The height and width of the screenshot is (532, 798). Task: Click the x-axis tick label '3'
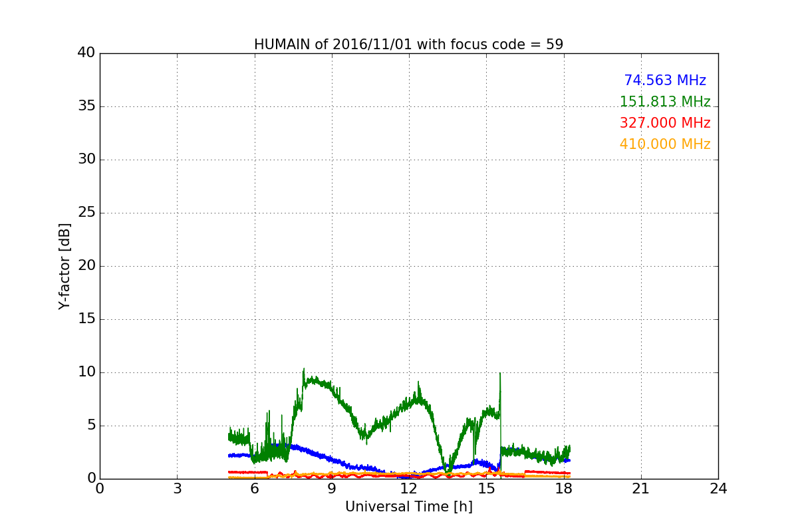tap(177, 489)
